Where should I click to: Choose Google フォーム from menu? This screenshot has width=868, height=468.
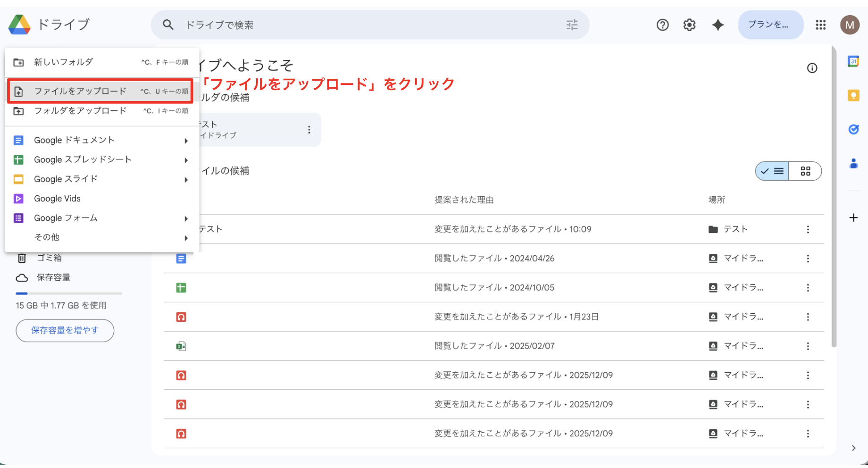coord(102,218)
